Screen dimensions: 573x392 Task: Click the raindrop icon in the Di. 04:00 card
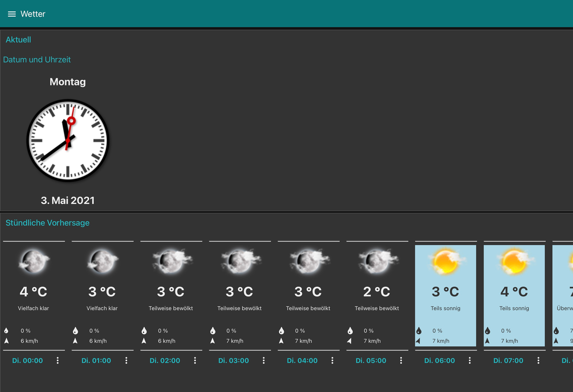pos(281,330)
